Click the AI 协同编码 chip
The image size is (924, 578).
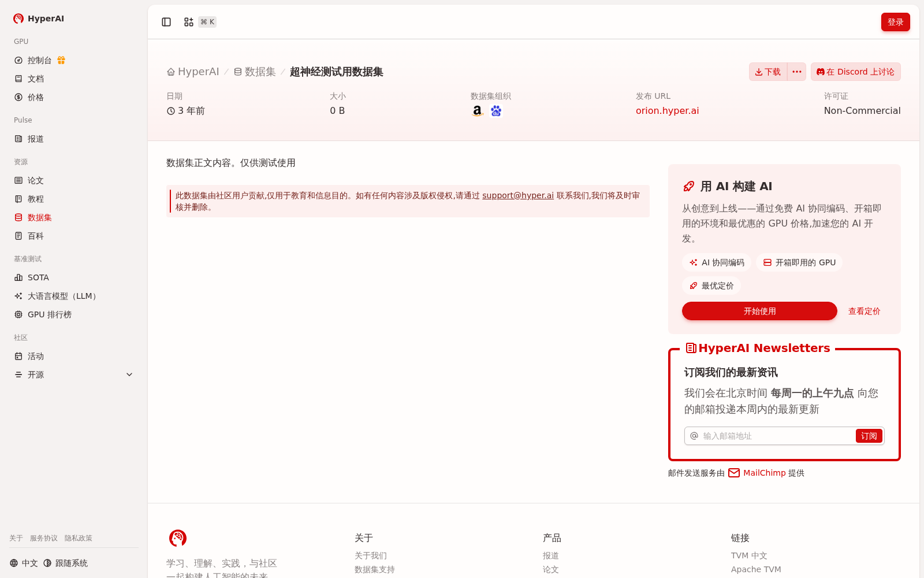717,262
